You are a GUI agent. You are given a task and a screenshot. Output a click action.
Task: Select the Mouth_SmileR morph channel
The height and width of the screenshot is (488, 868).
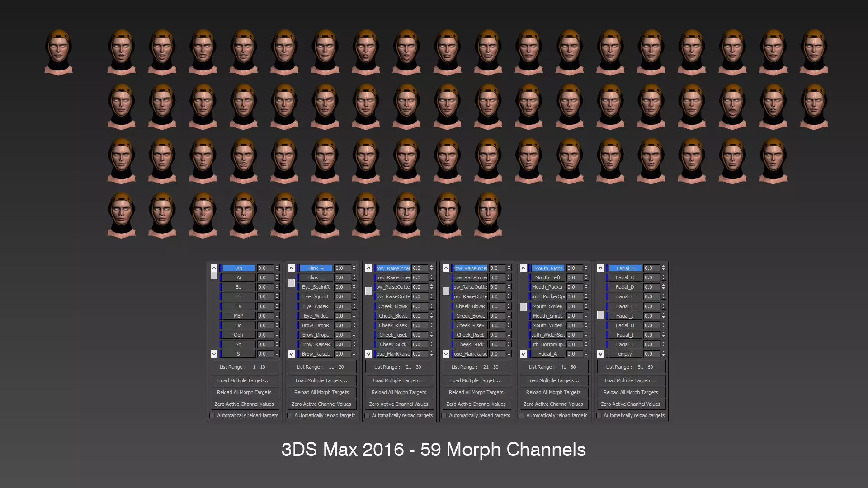pyautogui.click(x=547, y=306)
